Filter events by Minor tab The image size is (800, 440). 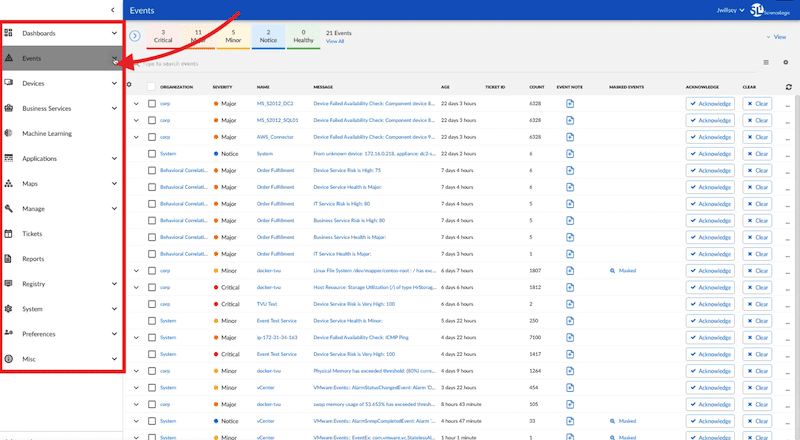[x=233, y=36]
